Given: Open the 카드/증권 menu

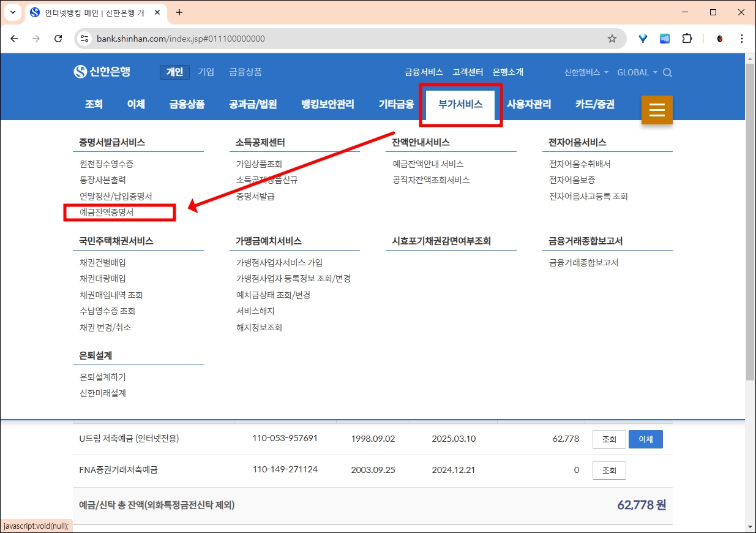Looking at the screenshot, I should [594, 104].
